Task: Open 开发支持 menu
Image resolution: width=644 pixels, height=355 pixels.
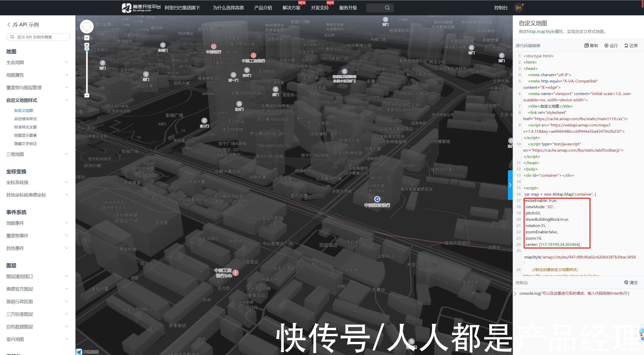Action: point(320,8)
